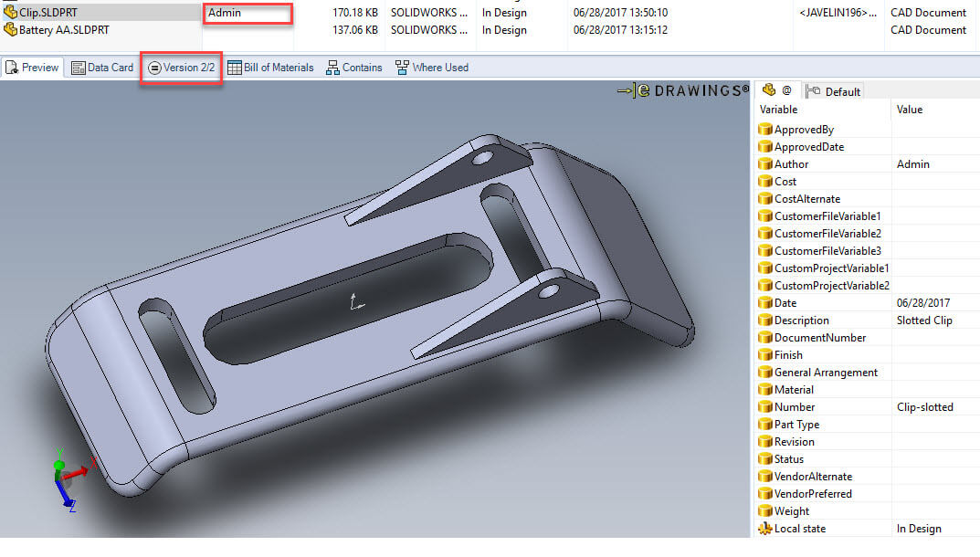Click the Clip 3D model preview

coord(370,314)
